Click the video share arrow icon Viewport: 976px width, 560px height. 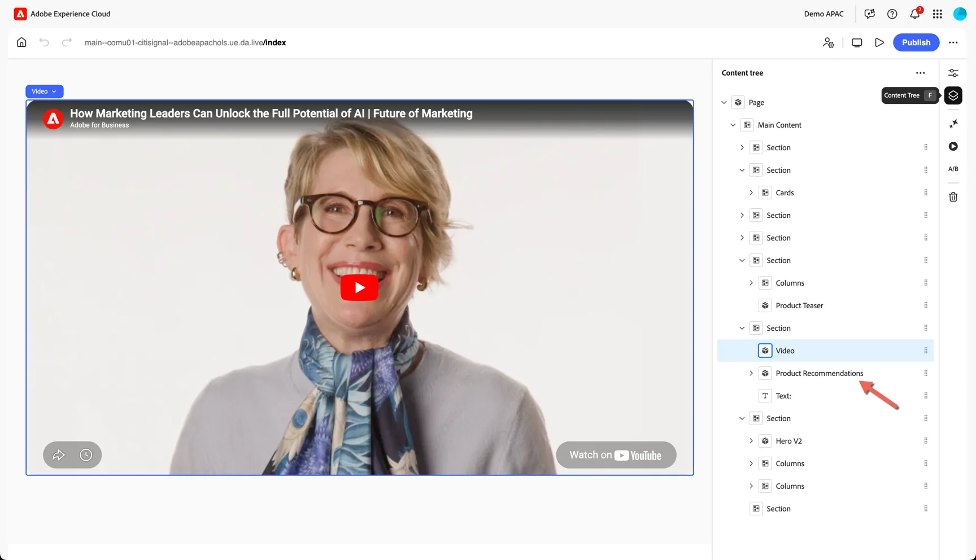pyautogui.click(x=59, y=455)
